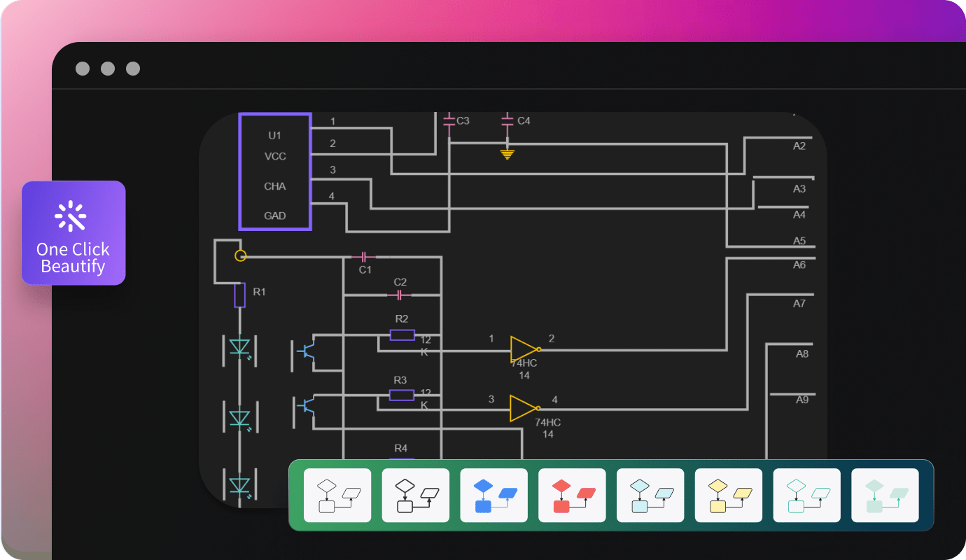The height and width of the screenshot is (560, 966).
Task: Select the teal outline flowchart style preset
Action: 806,495
